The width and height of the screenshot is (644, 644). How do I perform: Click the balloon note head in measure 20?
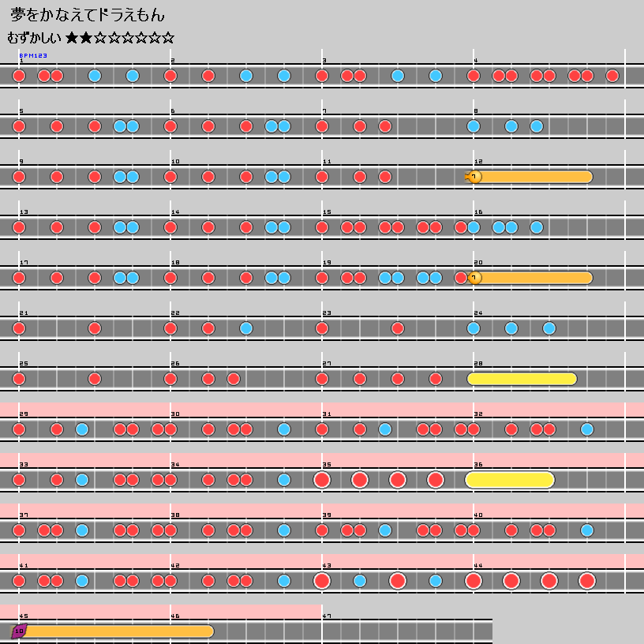[474, 278]
